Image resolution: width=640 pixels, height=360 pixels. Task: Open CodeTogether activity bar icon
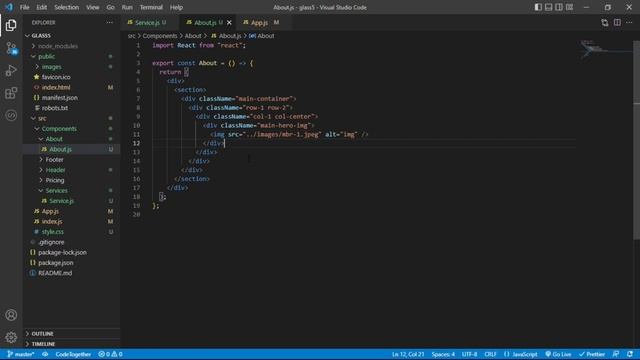11,116
